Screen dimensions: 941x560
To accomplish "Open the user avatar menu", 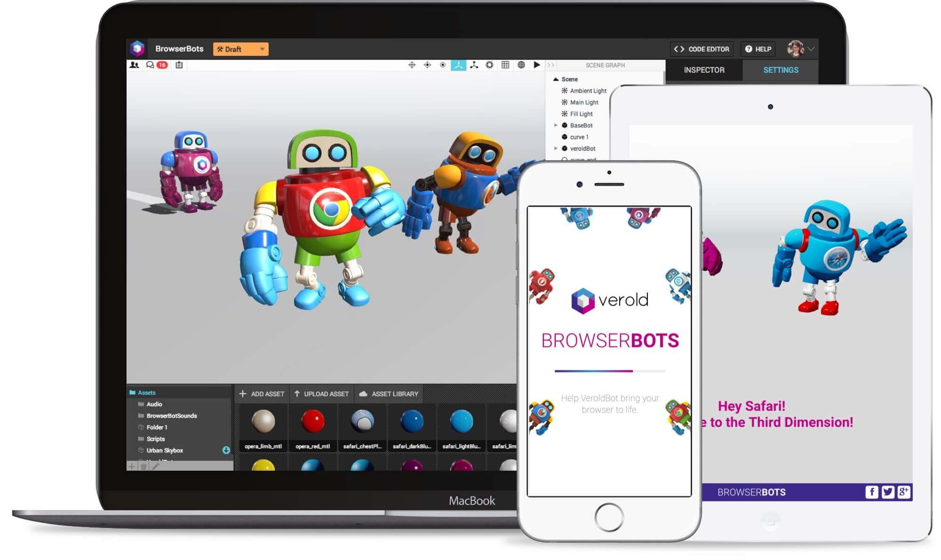I will tap(800, 48).
